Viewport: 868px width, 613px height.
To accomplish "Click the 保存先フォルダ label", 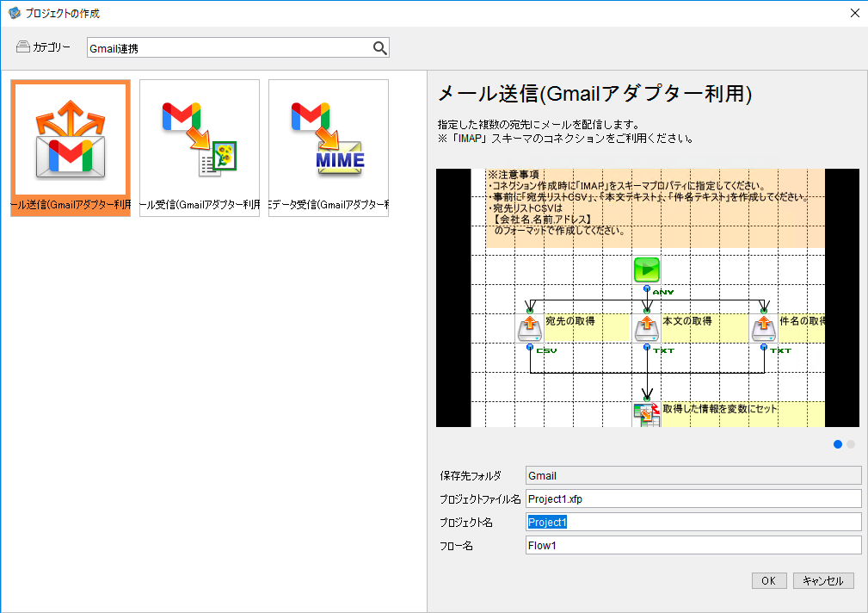I will coord(471,475).
